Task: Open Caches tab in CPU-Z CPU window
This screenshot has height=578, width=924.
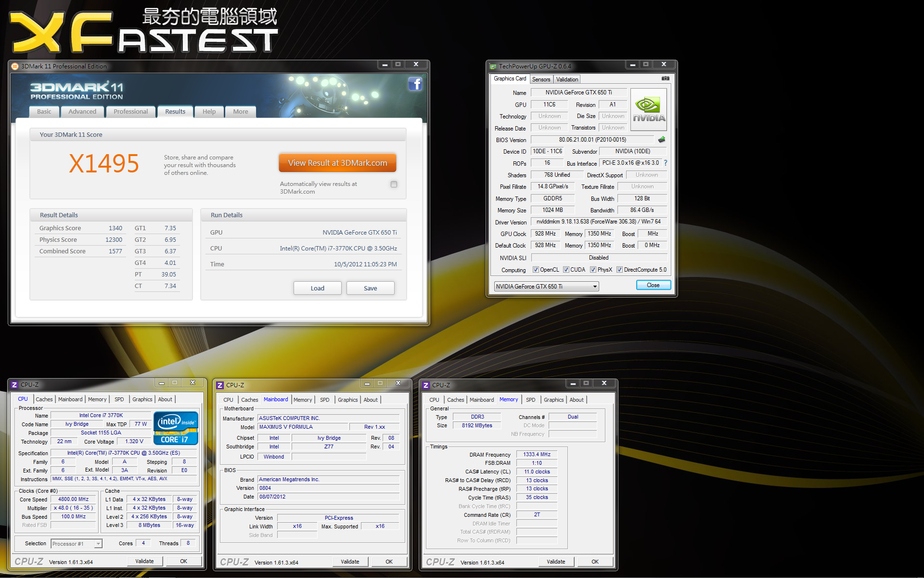Action: click(x=44, y=399)
